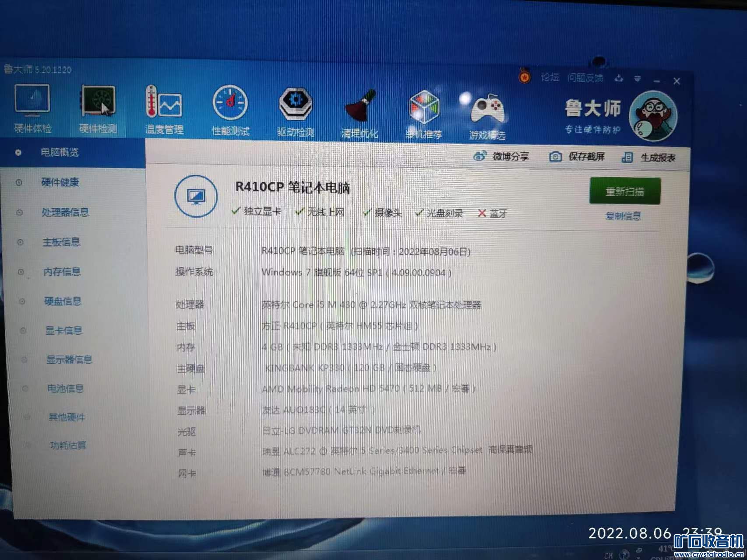Click the skin/shirt icon in title bar
Image resolution: width=747 pixels, height=560 pixels.
pyautogui.click(x=619, y=79)
